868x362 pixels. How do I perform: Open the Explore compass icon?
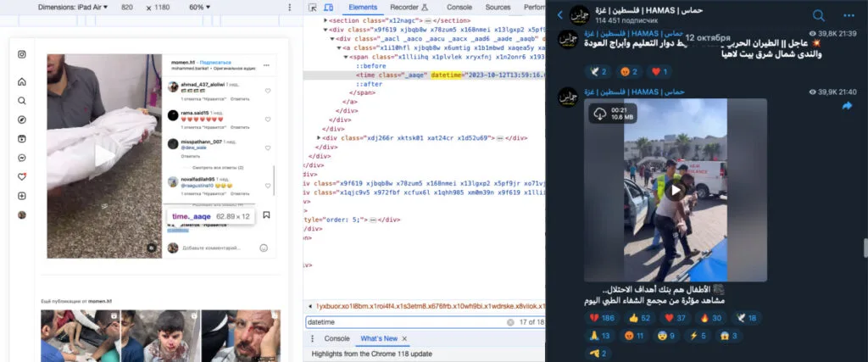(22, 120)
